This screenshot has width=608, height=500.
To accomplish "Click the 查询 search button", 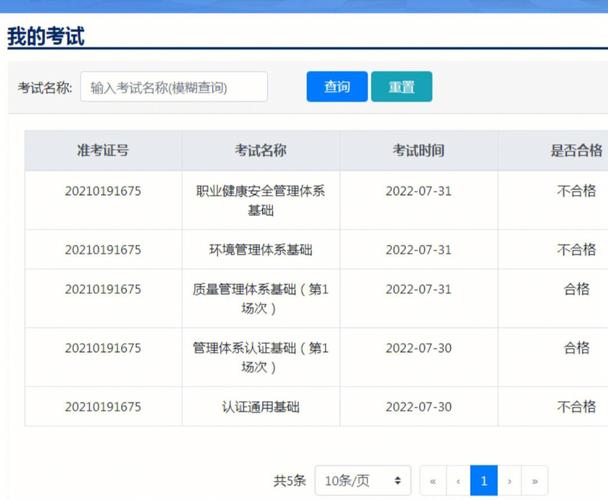I will (x=337, y=87).
